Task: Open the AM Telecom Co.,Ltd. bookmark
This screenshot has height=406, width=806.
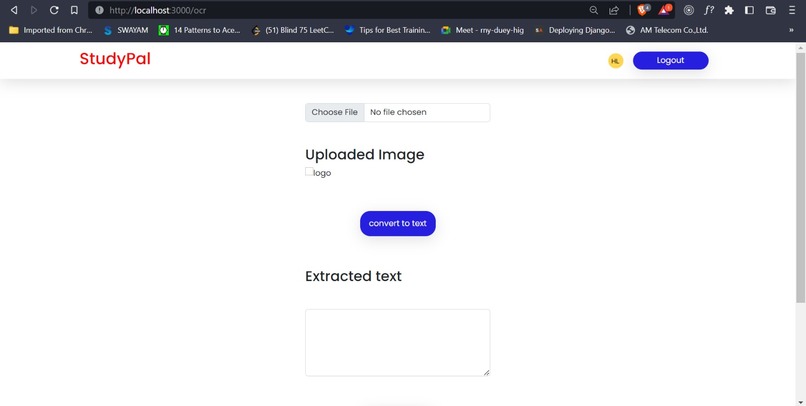Action: [x=667, y=30]
